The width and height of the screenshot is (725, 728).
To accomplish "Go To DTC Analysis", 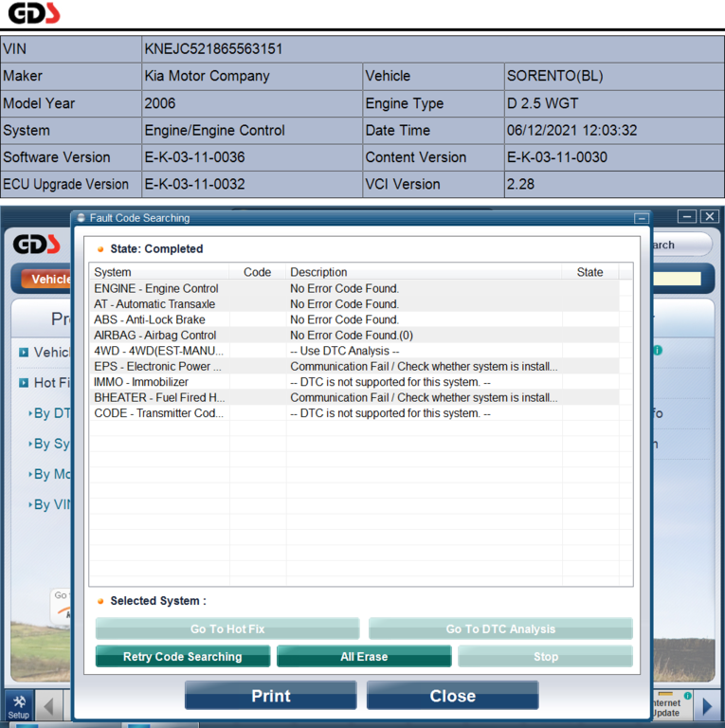I will click(500, 628).
